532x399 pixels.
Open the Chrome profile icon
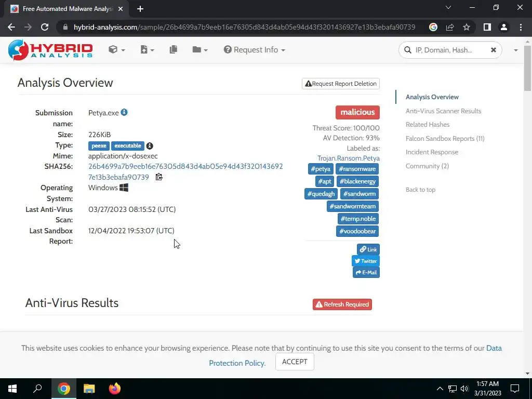point(504,27)
